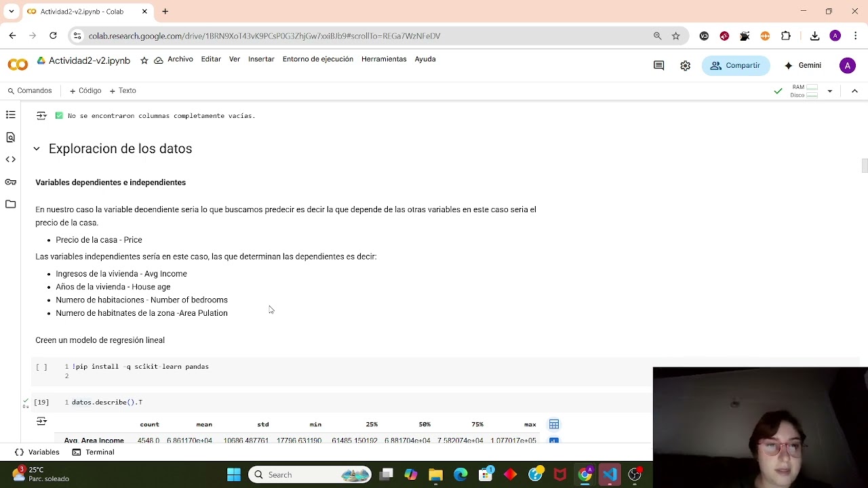Close the Actividad2-v2.ipynb tab

tap(144, 12)
